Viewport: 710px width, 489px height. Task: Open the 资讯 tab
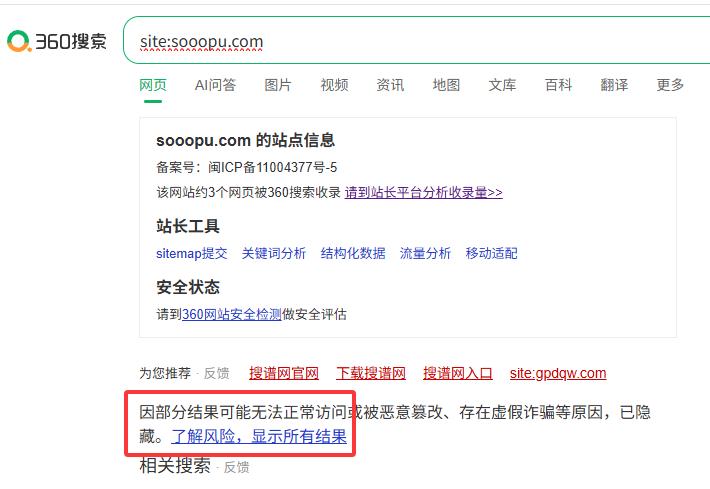pyautogui.click(x=390, y=85)
